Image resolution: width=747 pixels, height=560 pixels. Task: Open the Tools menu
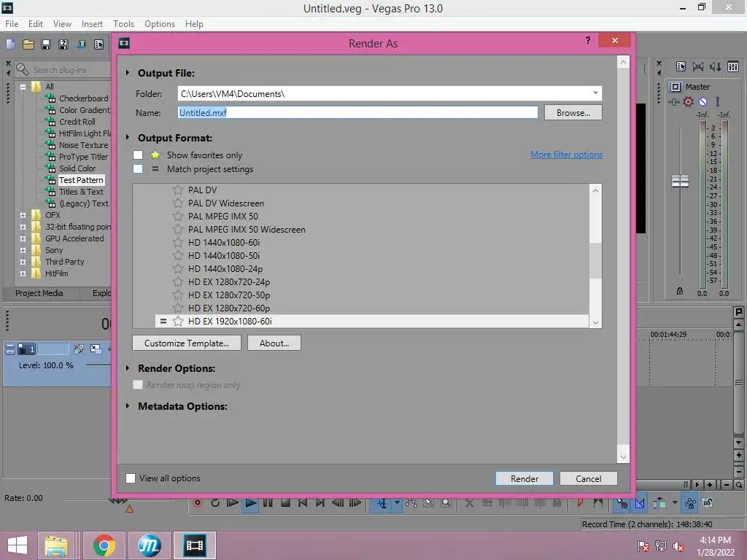(123, 24)
